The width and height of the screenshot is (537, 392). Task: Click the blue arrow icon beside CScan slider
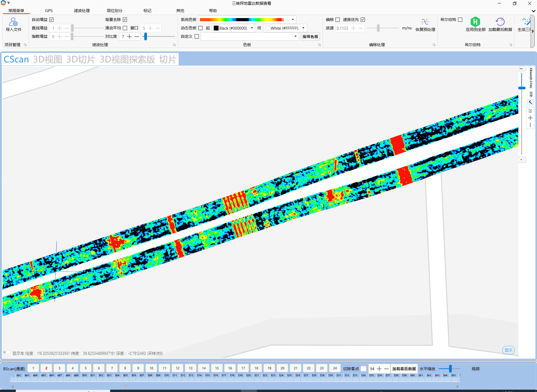(x=530, y=102)
